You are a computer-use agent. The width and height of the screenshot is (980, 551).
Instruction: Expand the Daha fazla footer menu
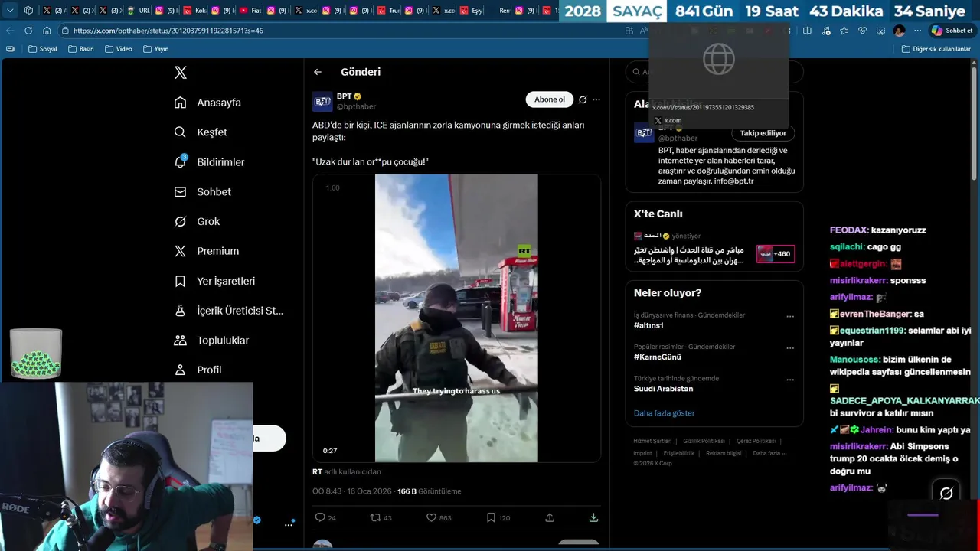769,453
